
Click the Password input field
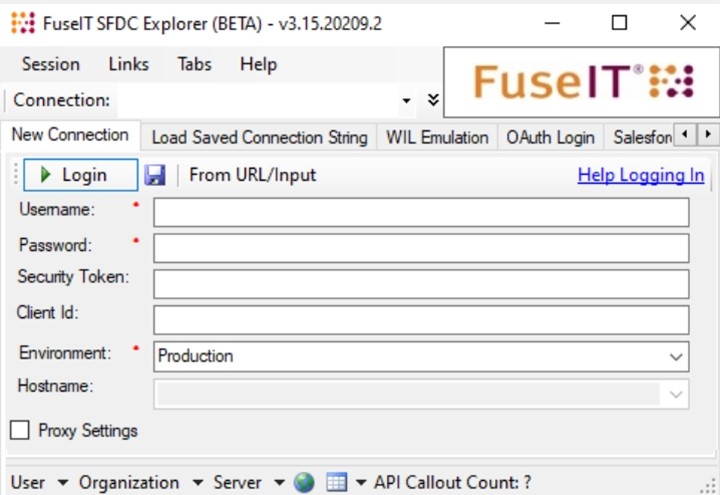point(421,248)
